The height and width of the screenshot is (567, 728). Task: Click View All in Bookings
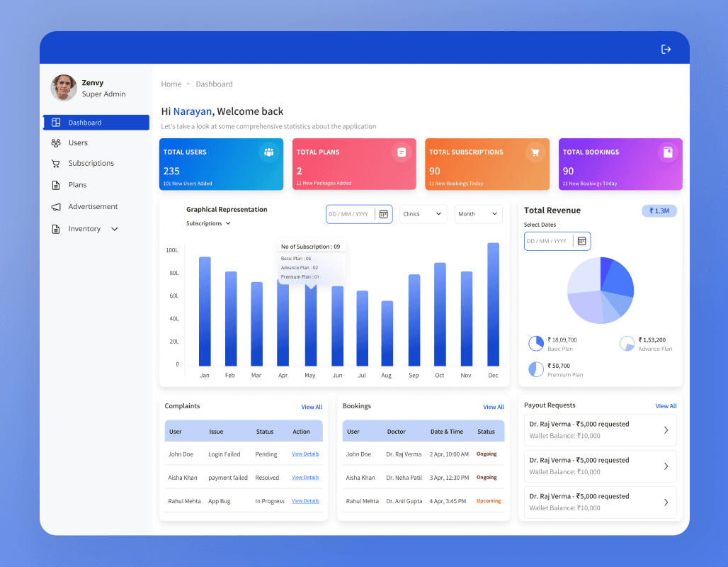tap(494, 407)
